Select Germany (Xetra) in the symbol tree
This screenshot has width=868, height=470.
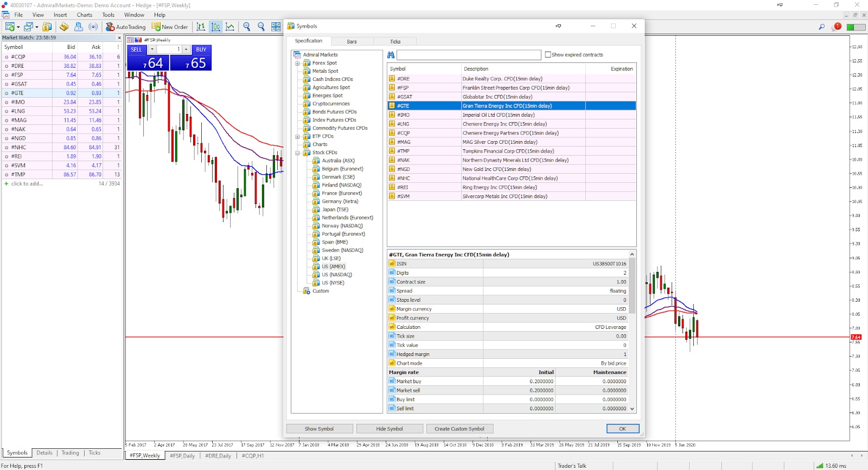tap(340, 201)
